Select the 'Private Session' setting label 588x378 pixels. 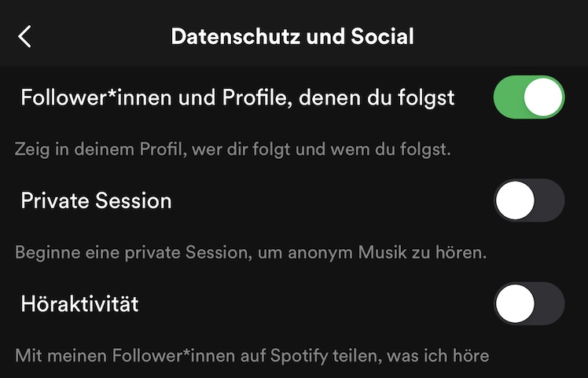point(96,200)
